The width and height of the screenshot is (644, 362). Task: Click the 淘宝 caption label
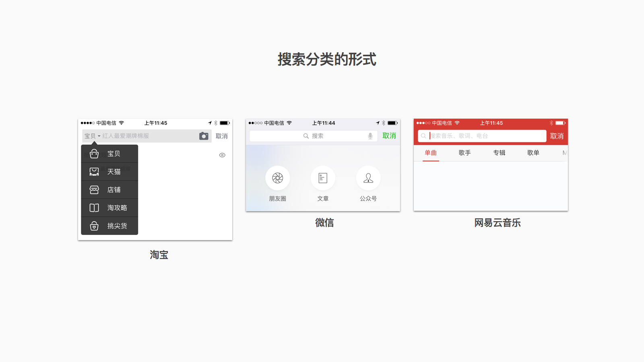pos(159,255)
